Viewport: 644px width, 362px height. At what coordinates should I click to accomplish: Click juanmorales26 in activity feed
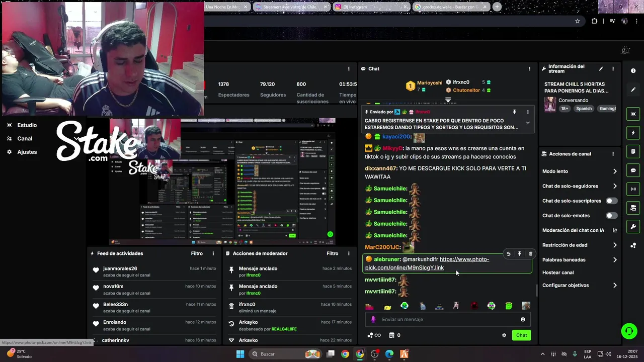120,268
